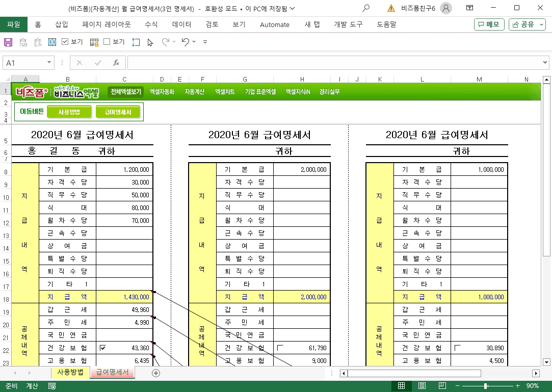
Task: Open the Name Box dropdown arrow
Action: pyautogui.click(x=49, y=63)
